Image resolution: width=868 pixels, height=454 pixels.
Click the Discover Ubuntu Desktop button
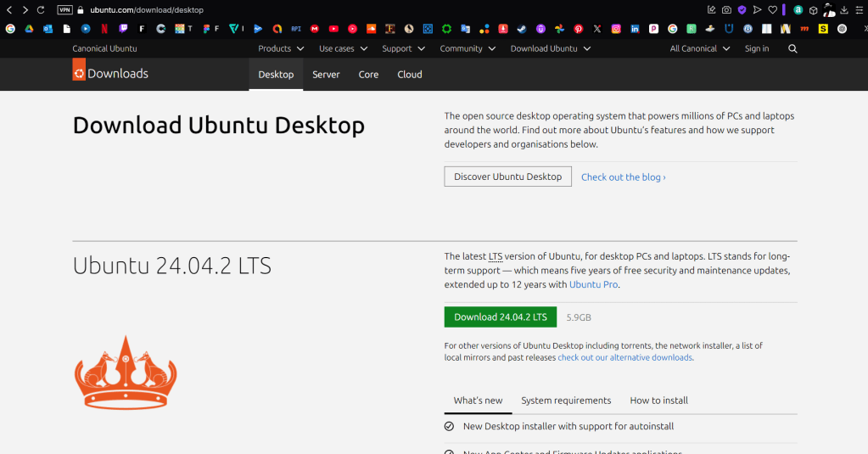point(507,177)
